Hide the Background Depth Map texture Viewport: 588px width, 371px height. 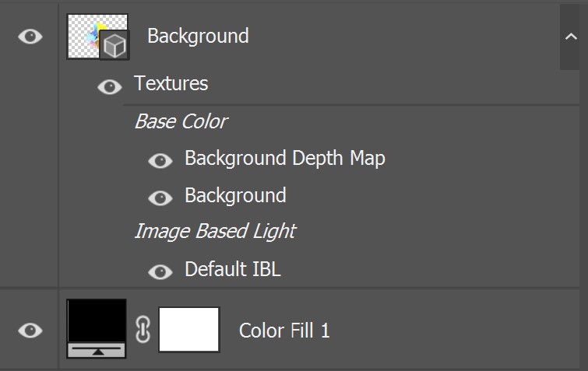coord(160,161)
